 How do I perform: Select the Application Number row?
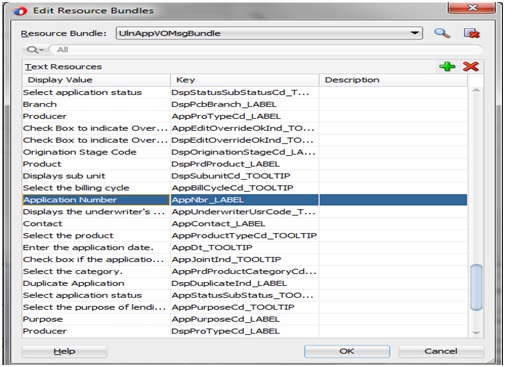click(245, 200)
